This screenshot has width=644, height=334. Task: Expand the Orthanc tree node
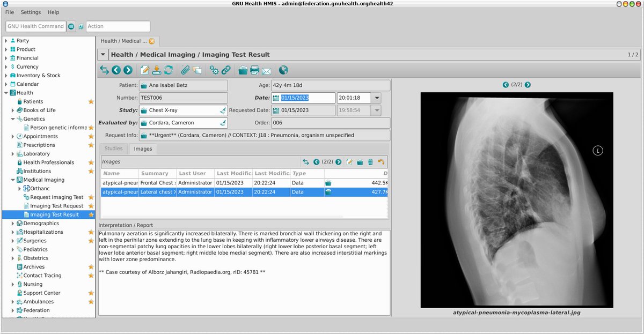click(x=19, y=188)
